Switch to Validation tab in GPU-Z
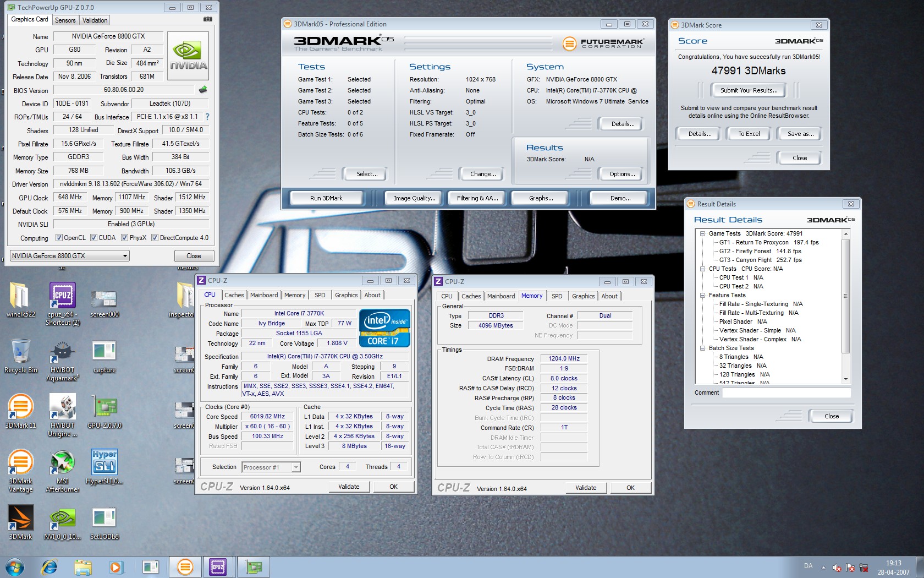 [x=95, y=20]
